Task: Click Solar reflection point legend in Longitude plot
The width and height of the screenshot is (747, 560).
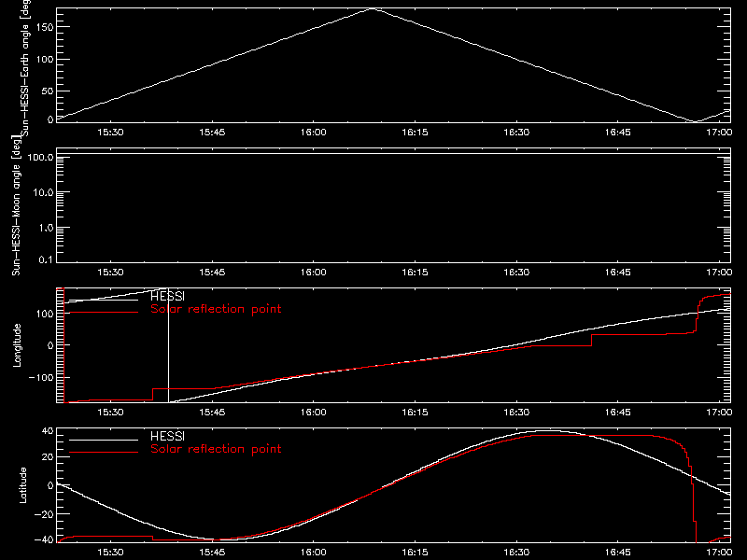Action: pyautogui.click(x=216, y=309)
